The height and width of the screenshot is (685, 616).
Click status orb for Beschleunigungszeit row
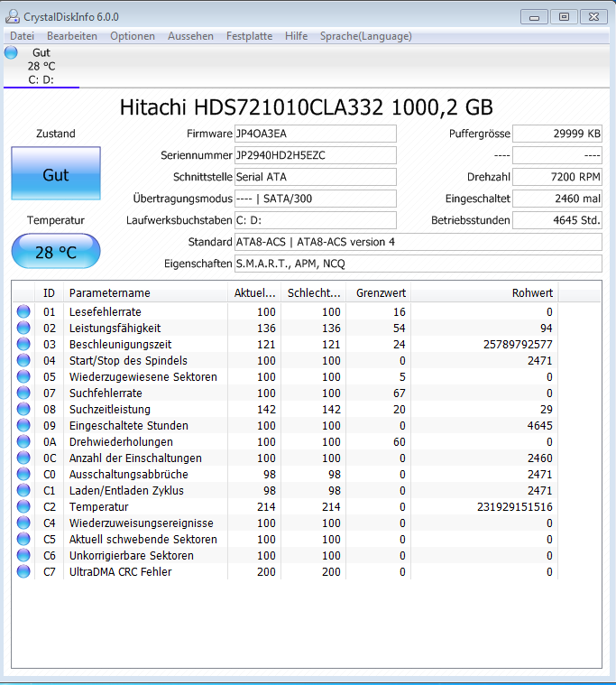pos(23,344)
